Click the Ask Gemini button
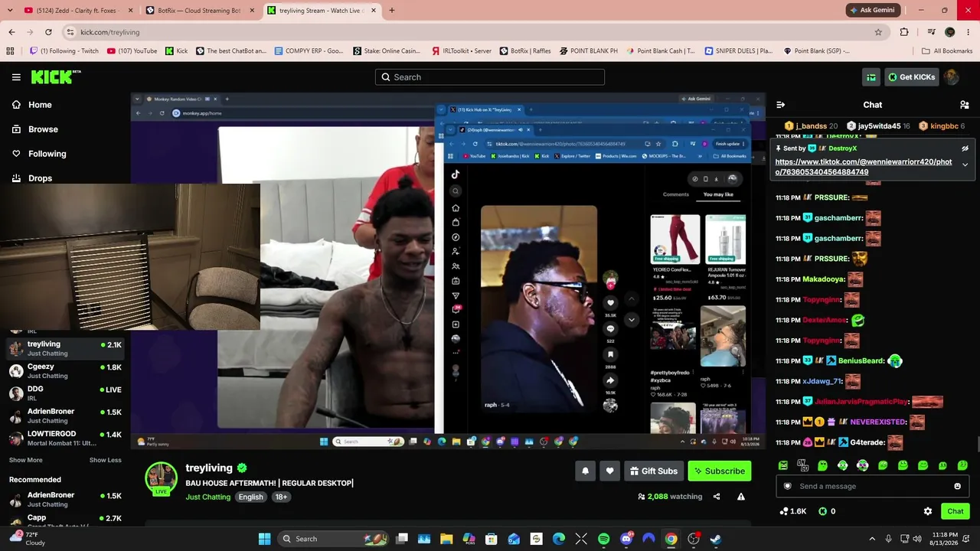The width and height of the screenshot is (980, 551). tap(873, 11)
